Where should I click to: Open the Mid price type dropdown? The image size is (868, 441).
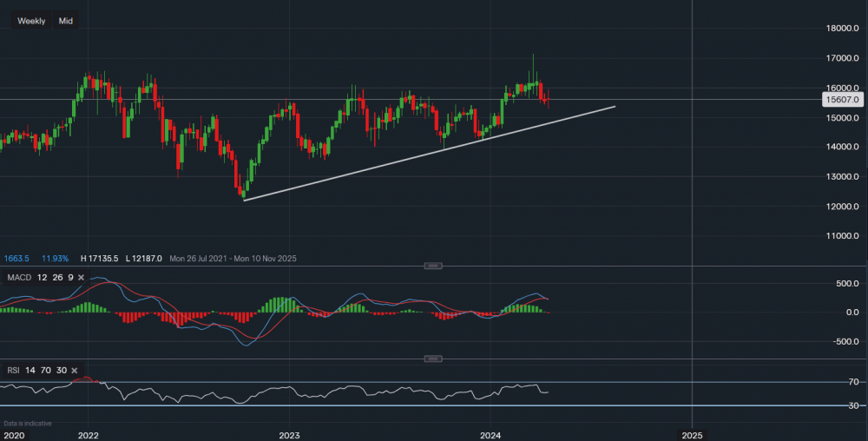[66, 20]
